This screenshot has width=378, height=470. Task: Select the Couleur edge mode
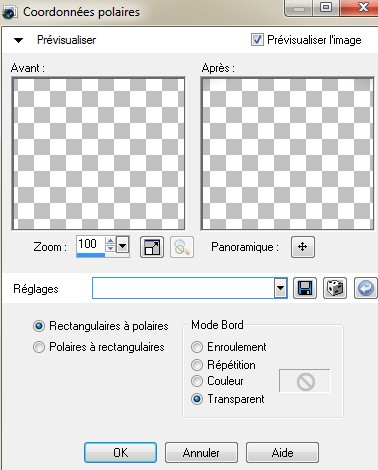[197, 381]
